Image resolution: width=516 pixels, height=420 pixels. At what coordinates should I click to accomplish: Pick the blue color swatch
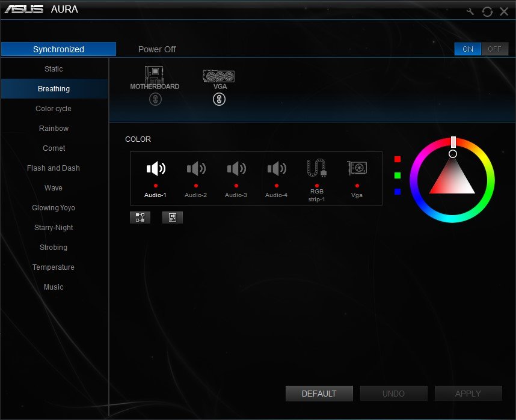398,192
